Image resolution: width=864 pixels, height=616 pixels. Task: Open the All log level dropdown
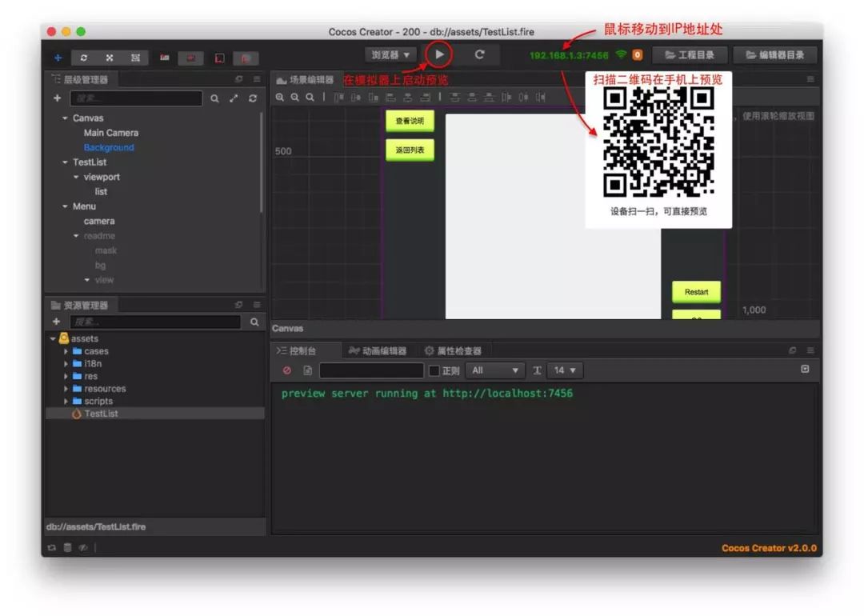[494, 370]
